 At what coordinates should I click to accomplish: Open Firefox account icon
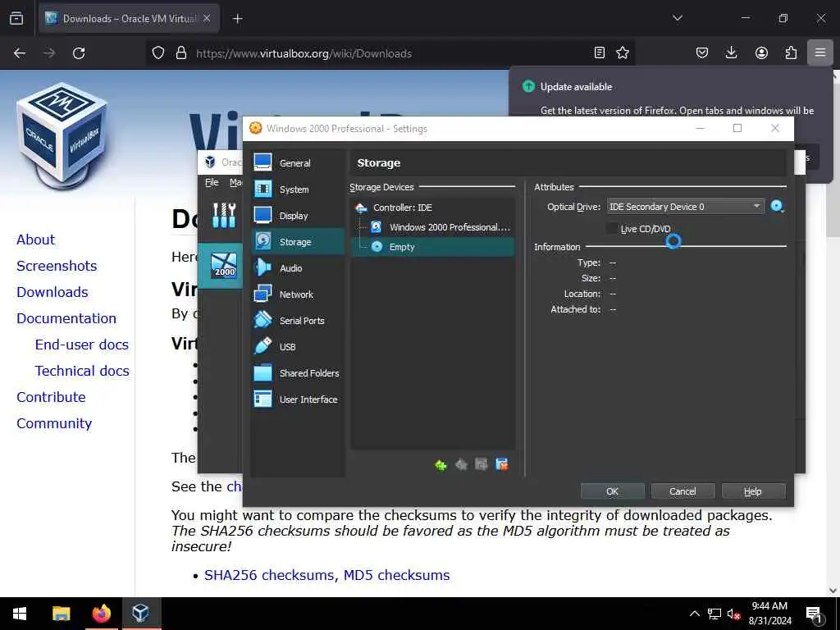pyautogui.click(x=761, y=52)
